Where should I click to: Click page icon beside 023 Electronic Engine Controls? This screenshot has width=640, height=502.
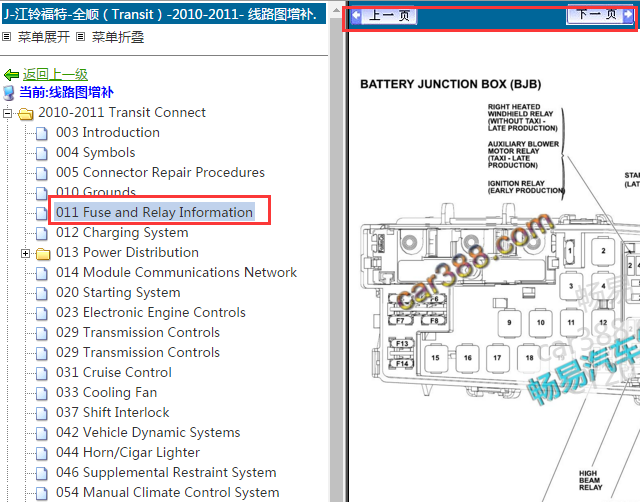point(41,313)
